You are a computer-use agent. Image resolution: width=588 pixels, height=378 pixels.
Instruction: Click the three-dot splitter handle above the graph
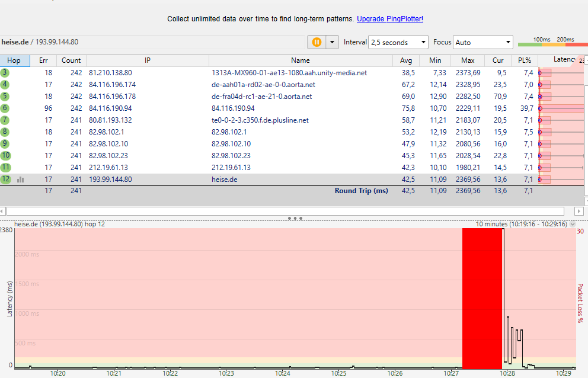click(295, 218)
